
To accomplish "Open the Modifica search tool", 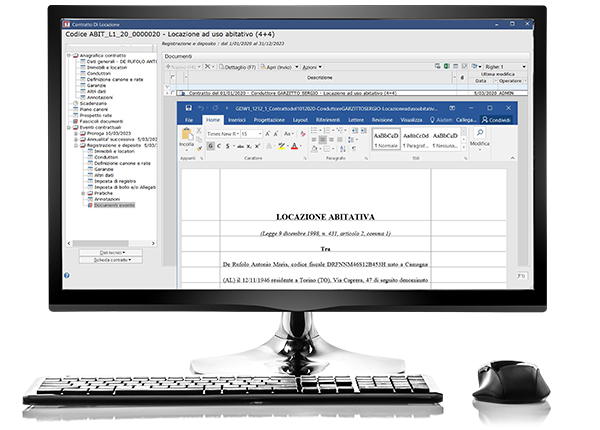I will (x=479, y=138).
